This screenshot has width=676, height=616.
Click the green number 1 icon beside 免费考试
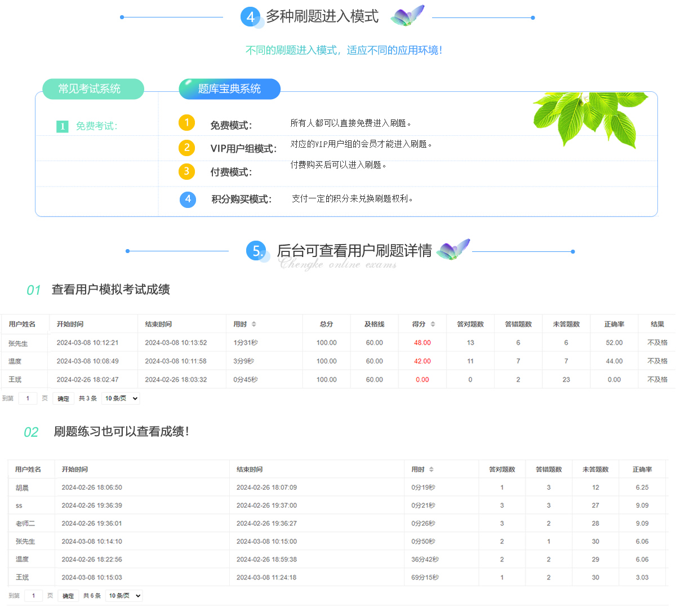[63, 126]
